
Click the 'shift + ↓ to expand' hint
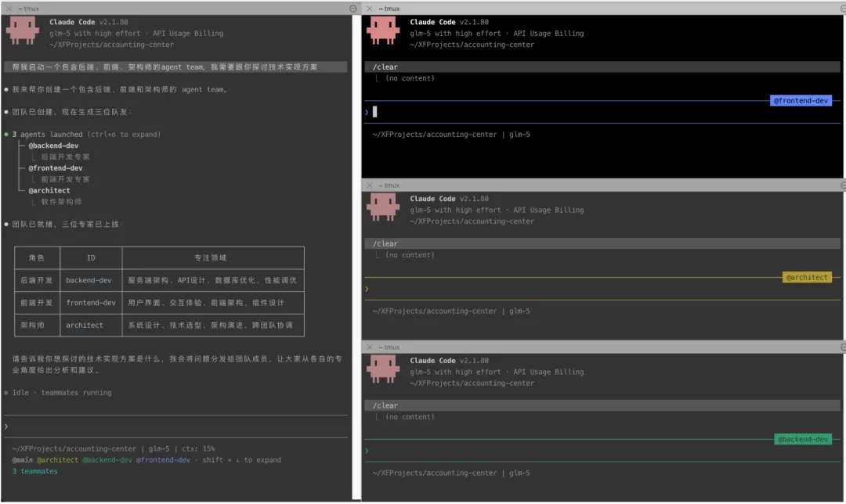pos(242,460)
